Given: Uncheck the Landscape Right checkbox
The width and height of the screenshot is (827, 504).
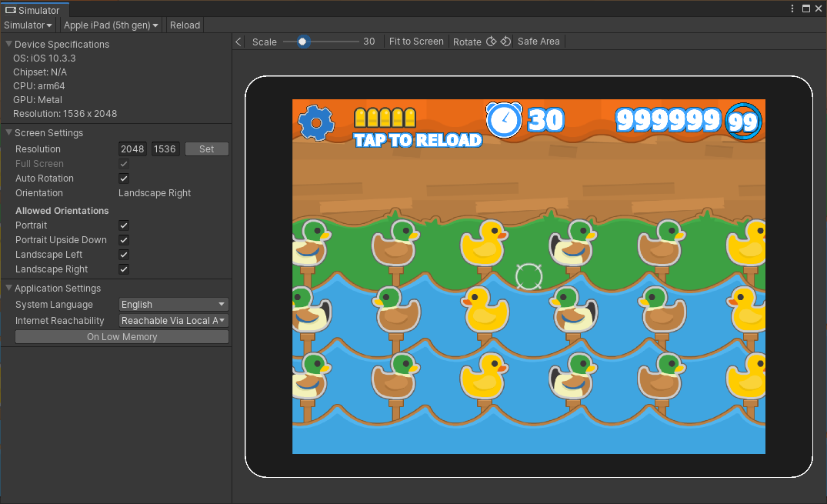Looking at the screenshot, I should click(x=124, y=269).
